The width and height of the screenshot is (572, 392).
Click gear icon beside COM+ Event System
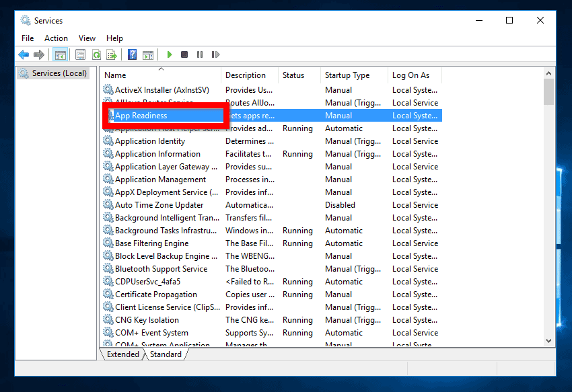108,332
